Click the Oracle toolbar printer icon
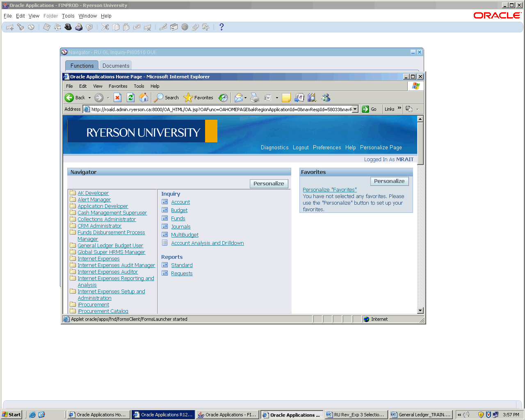This screenshot has width=525, height=420. (79, 27)
